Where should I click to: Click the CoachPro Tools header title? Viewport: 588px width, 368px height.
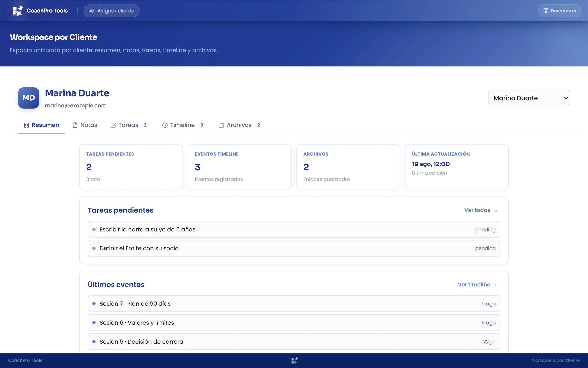pyautogui.click(x=47, y=11)
